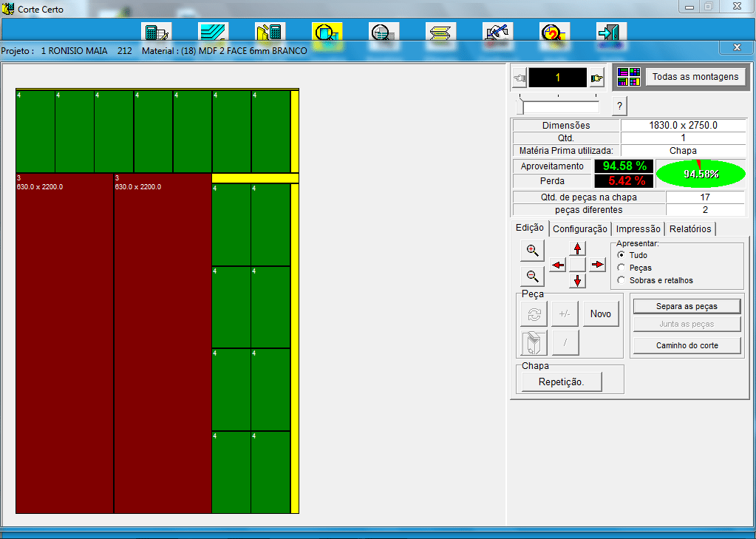Select the Tudo radio option
The image size is (756, 539).
(x=621, y=255)
